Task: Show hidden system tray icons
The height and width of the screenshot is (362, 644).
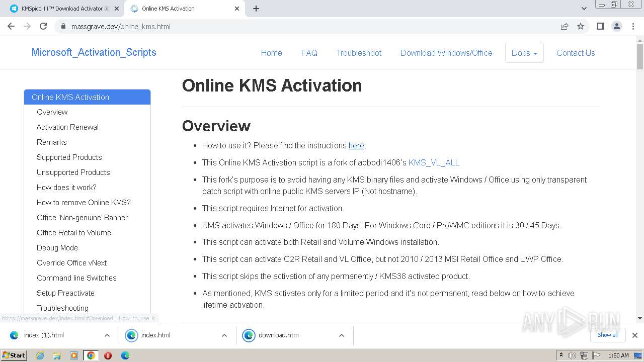Action: [561, 355]
